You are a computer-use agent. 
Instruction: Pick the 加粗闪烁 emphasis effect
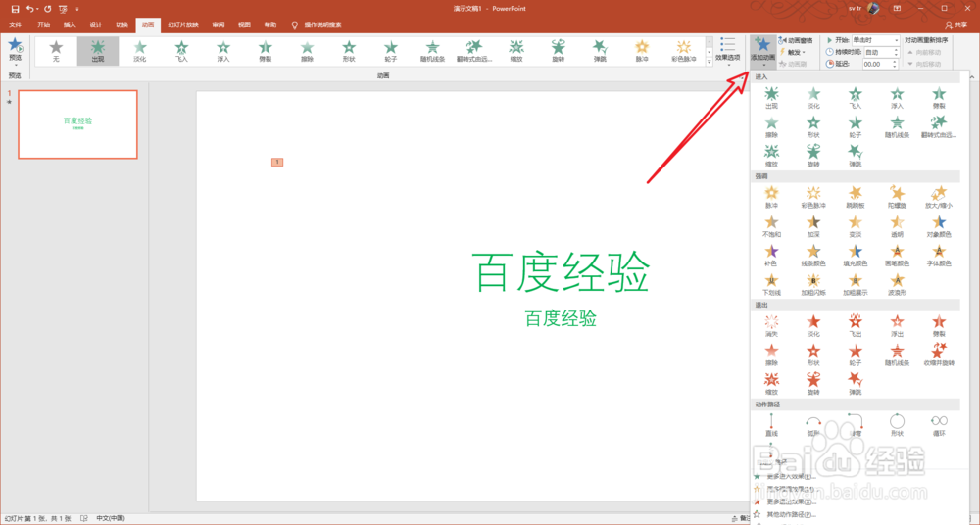coord(813,284)
